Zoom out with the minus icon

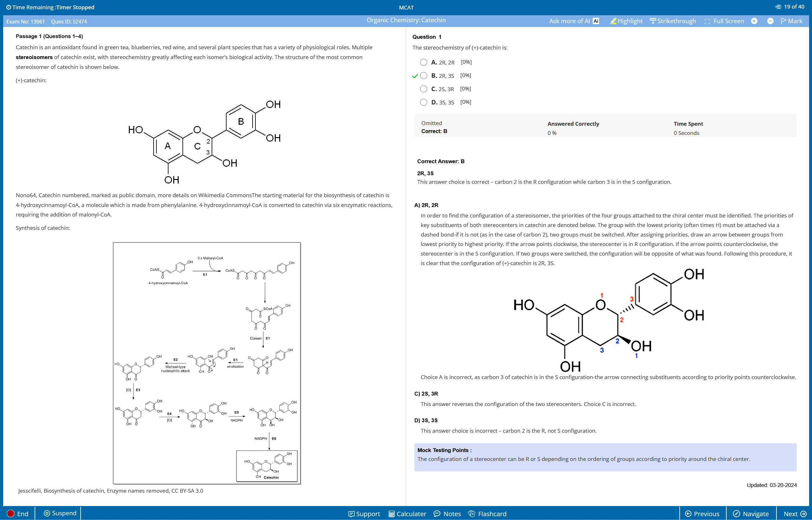tap(770, 21)
